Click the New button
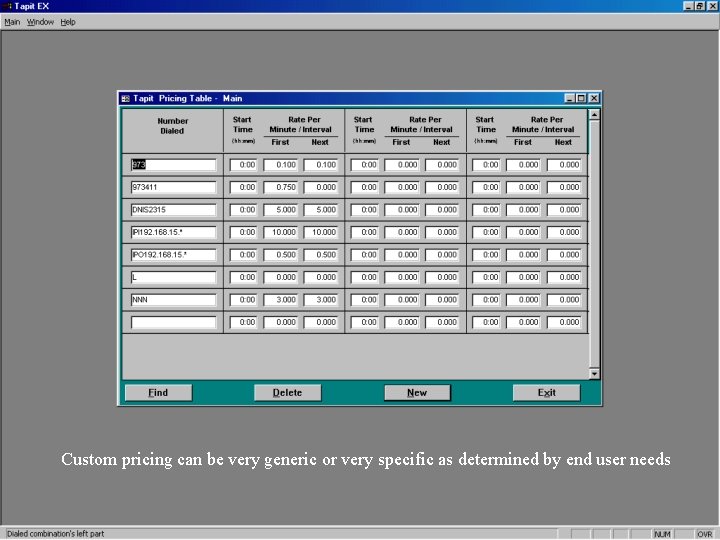Screen dimensions: 720x540 click(417, 393)
